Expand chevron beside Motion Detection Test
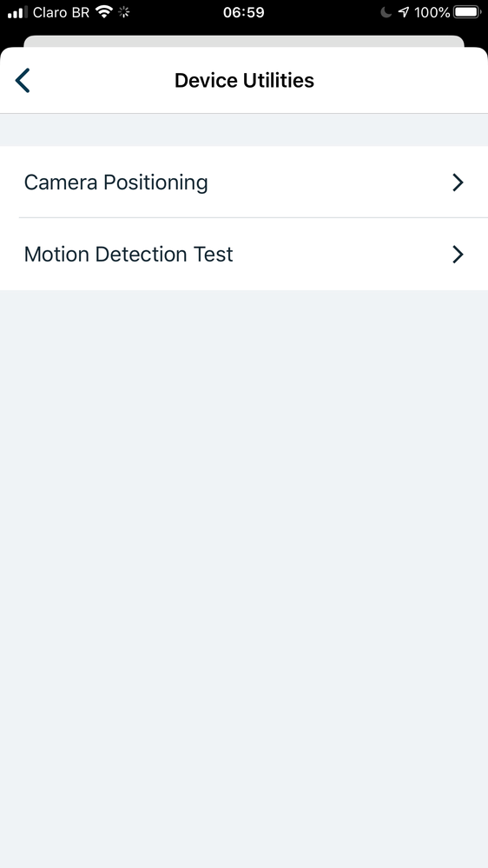 [458, 254]
